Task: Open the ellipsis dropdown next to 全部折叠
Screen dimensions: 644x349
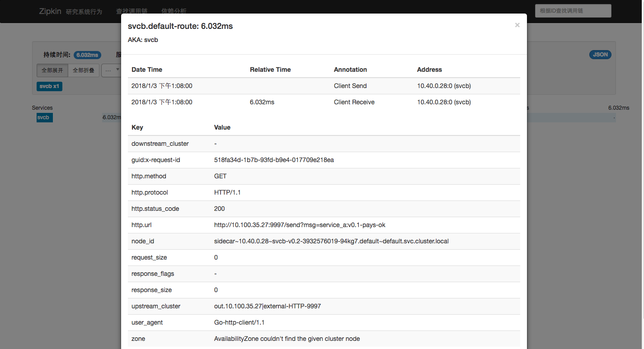Action: click(111, 70)
